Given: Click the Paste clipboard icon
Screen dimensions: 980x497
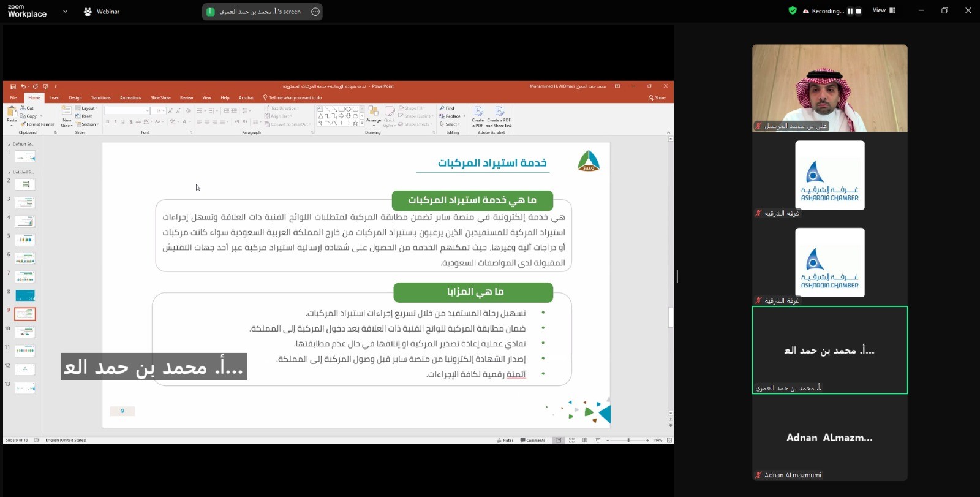Looking at the screenshot, I should [x=12, y=113].
